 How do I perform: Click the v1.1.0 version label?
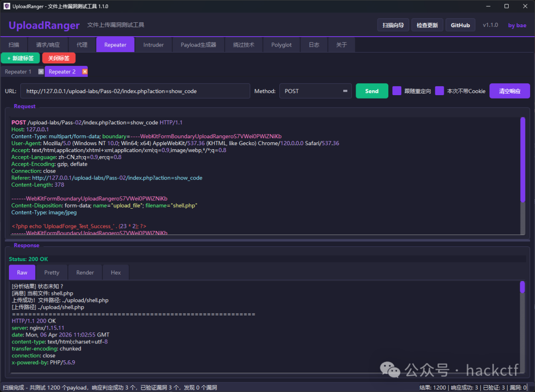[x=490, y=25]
